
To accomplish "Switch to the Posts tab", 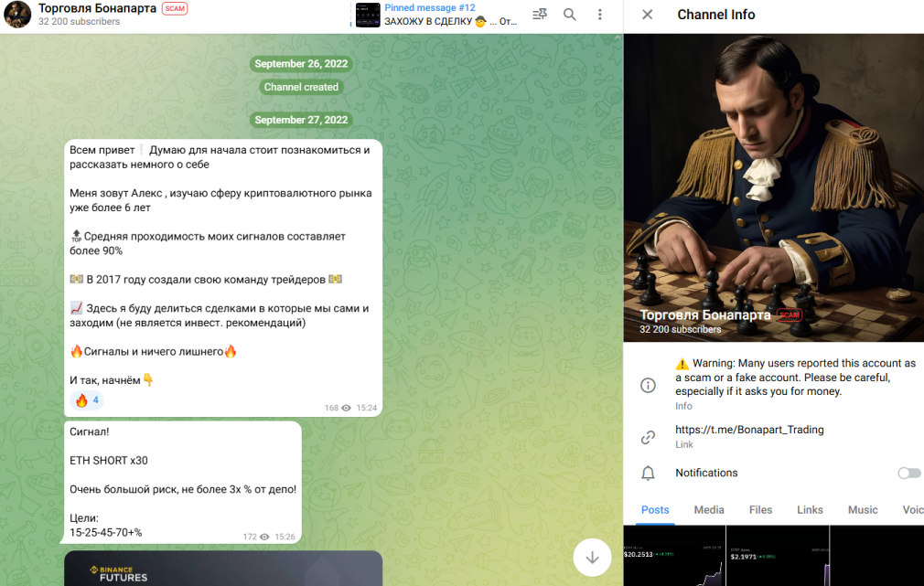I will (x=655, y=510).
